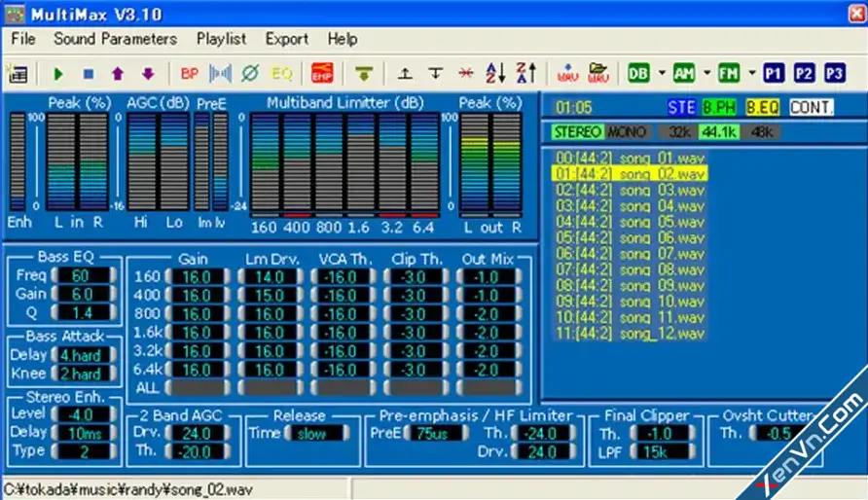
Task: Click the move-to-bottom arrow icon
Action: (436, 74)
